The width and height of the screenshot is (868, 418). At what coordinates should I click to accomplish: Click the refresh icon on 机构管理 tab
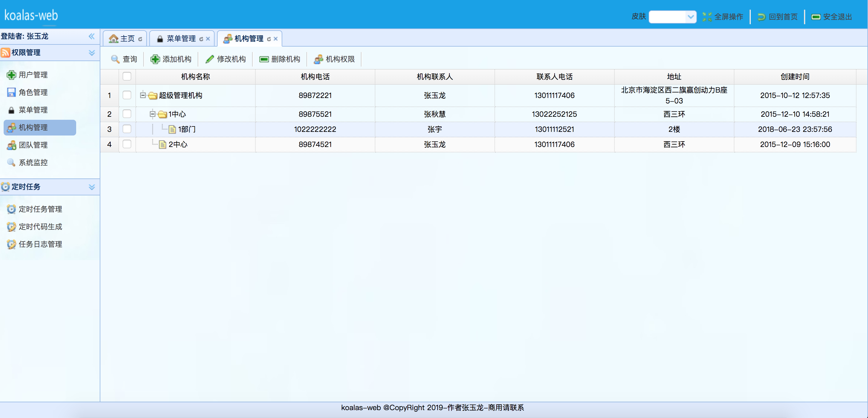[x=269, y=39]
